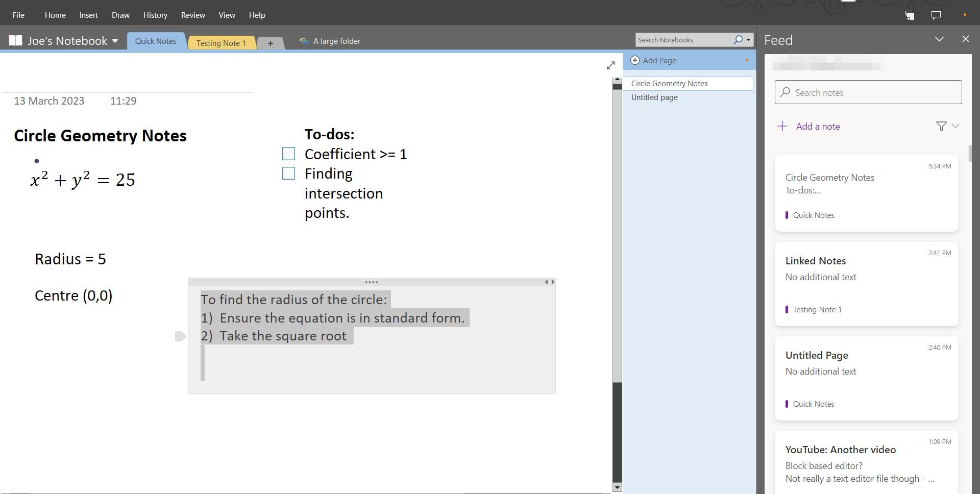This screenshot has height=494, width=980.
Task: Click the Search Notebooks magnifier icon
Action: 738,39
